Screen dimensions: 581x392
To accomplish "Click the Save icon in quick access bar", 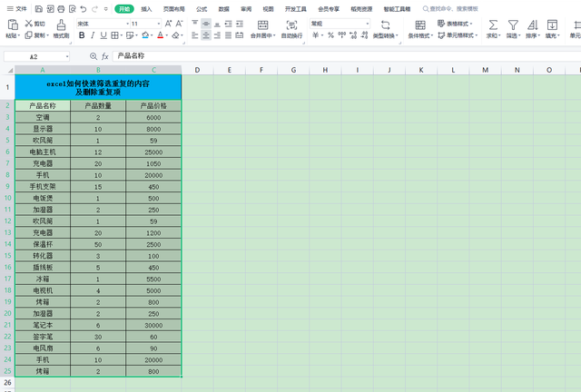I will [x=38, y=9].
